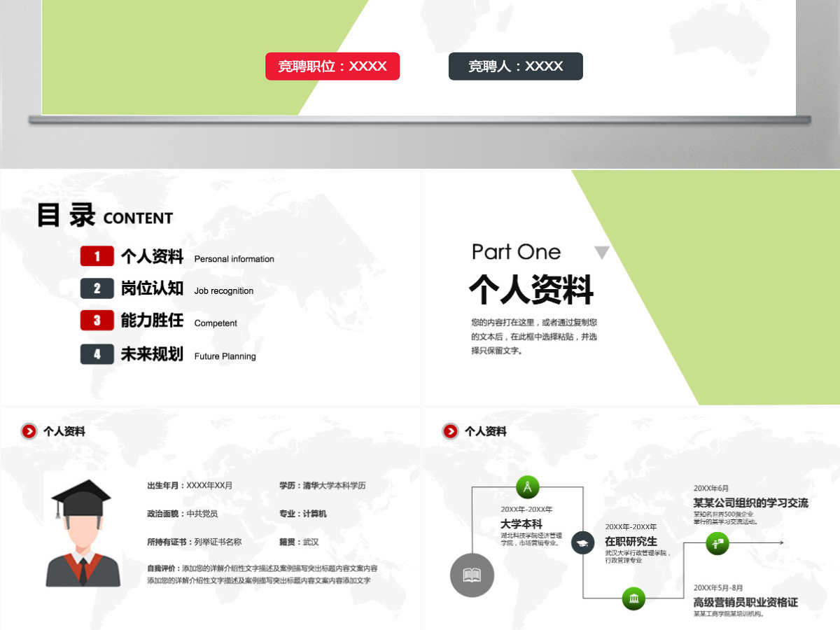The height and width of the screenshot is (630, 840).
Task: Click the red arrow icon on profile slide
Action: (x=29, y=431)
